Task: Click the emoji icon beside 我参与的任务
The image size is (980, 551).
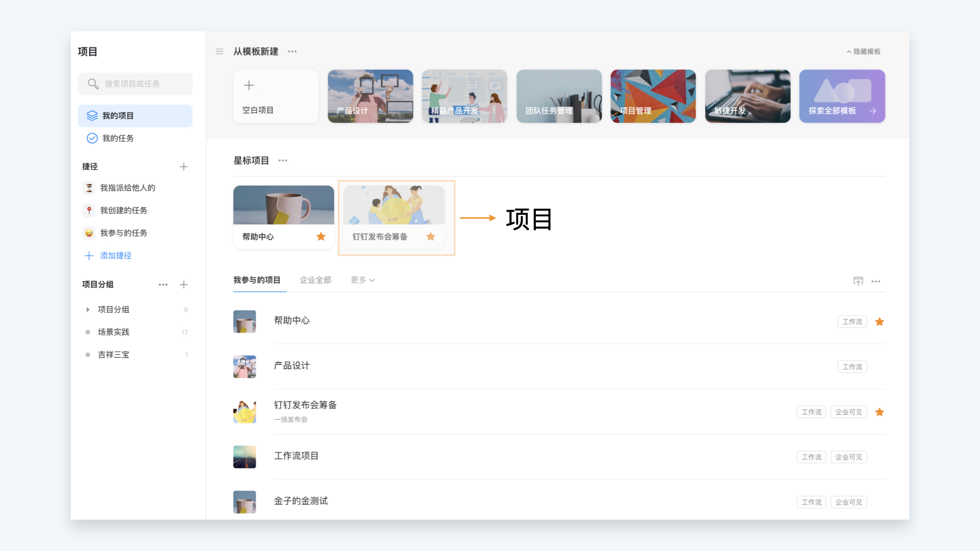Action: [89, 233]
